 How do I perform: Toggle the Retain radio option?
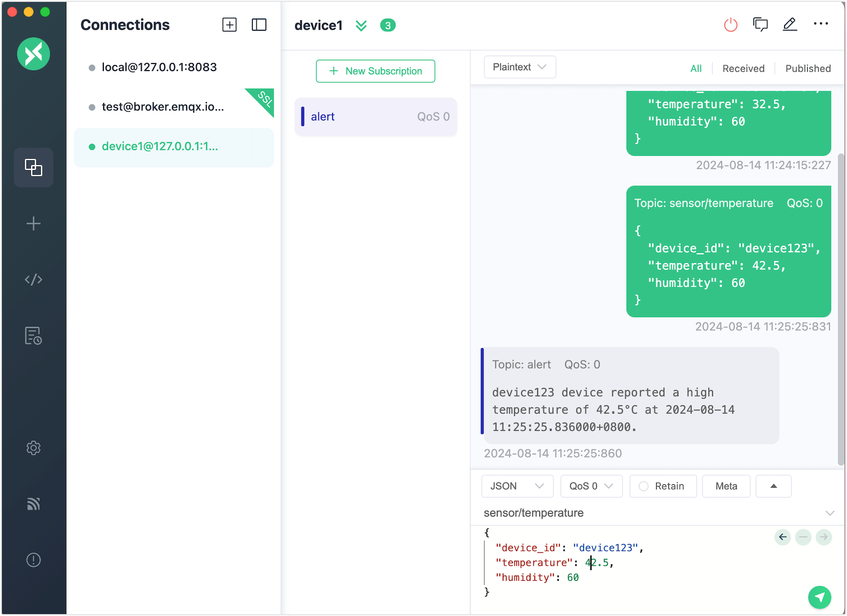(x=643, y=486)
